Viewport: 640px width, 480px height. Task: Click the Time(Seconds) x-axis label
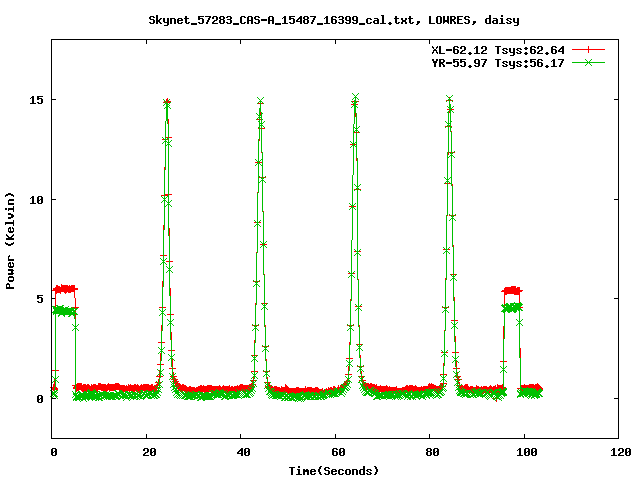pyautogui.click(x=334, y=471)
